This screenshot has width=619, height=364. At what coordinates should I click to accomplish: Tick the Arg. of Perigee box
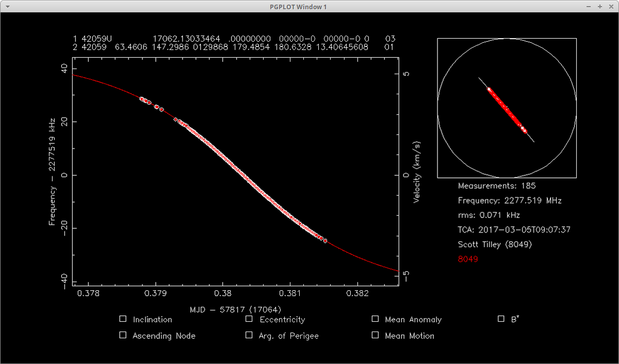249,335
